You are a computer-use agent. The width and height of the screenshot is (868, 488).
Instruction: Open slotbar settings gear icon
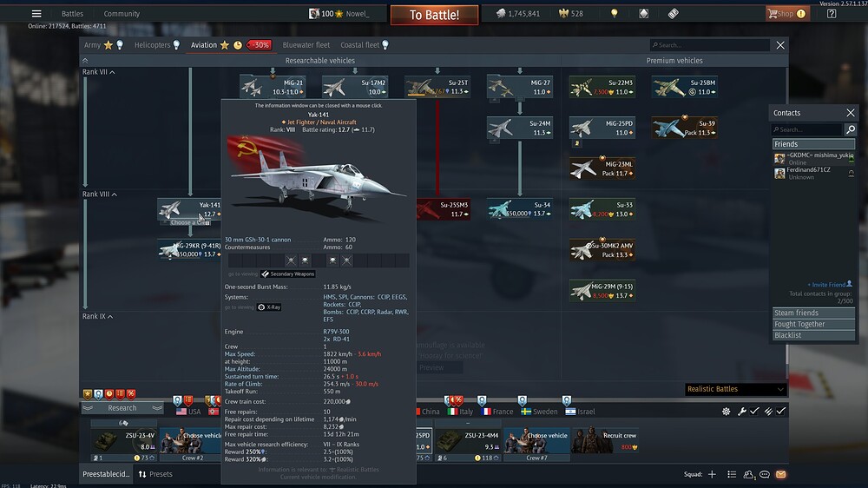(x=726, y=412)
